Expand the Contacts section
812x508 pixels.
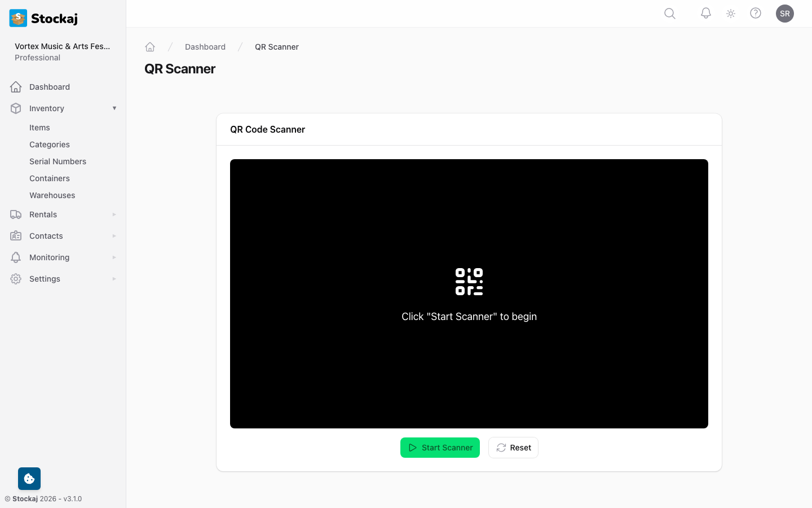tap(46, 236)
